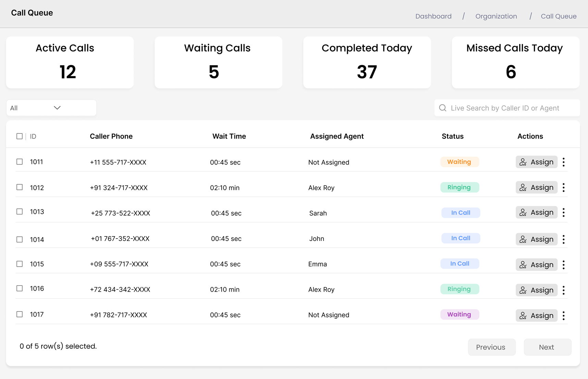Go to Dashboard breadcrumb
This screenshot has height=379, width=588.
(x=433, y=16)
